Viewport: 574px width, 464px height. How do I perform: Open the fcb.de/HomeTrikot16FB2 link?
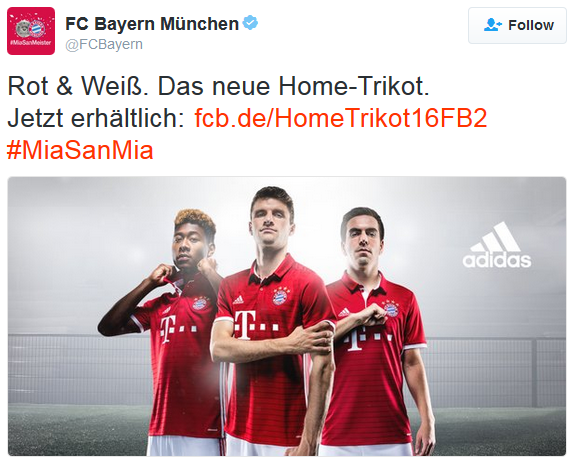(x=340, y=118)
